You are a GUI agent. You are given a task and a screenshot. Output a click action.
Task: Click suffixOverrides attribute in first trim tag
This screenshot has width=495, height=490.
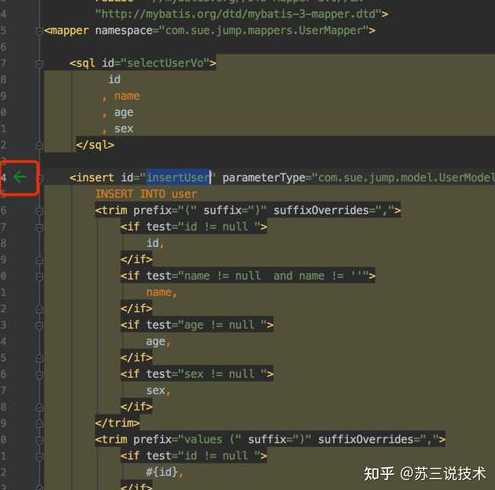click(321, 210)
